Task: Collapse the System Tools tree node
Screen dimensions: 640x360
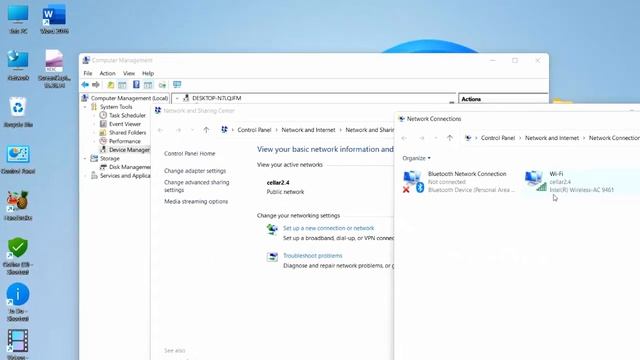Action: (x=85, y=107)
